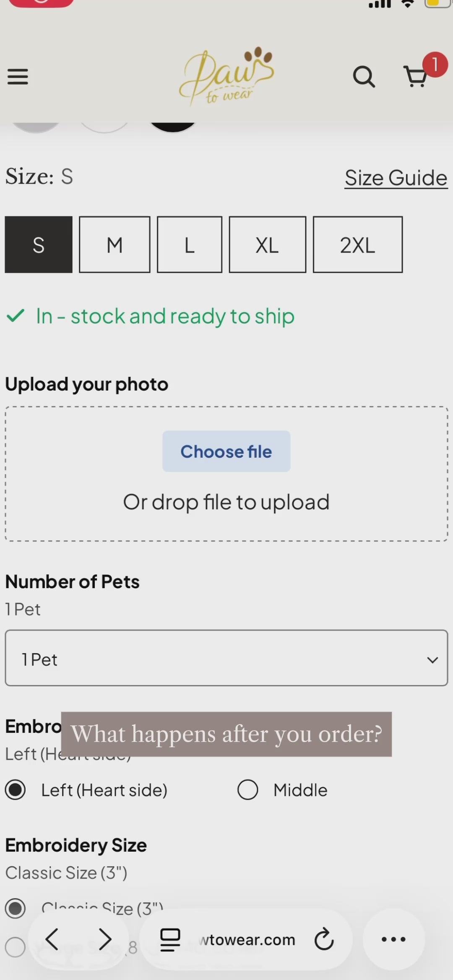View the shopping cart
Screen dimensions: 453x980
[416, 76]
